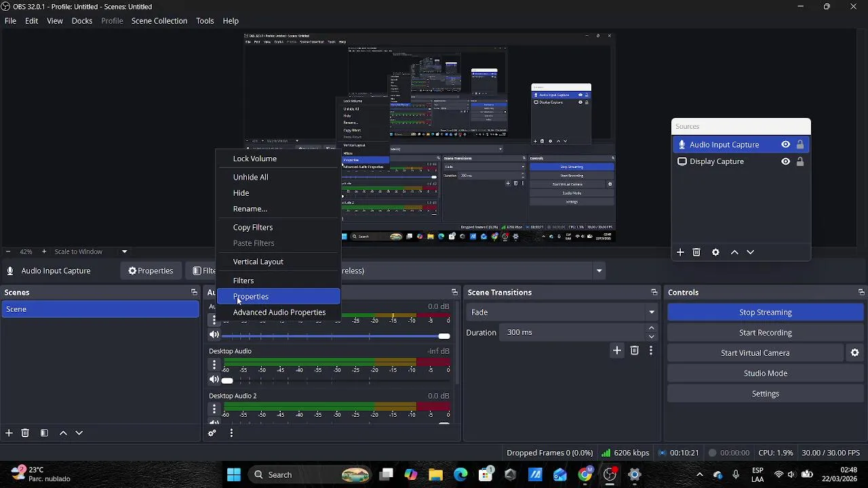Remove the selected scene using the trash icon

[x=25, y=433]
